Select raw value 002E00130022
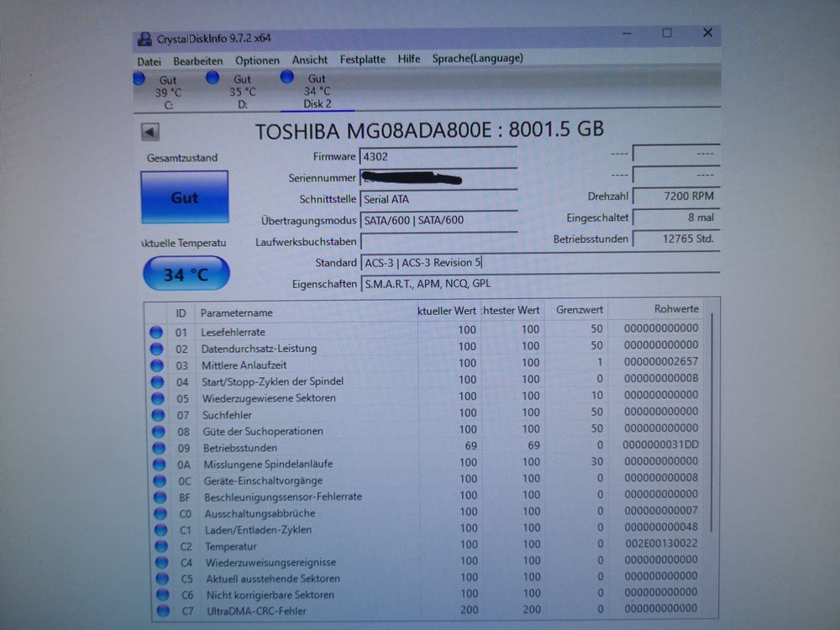Image resolution: width=840 pixels, height=630 pixels. click(662, 543)
